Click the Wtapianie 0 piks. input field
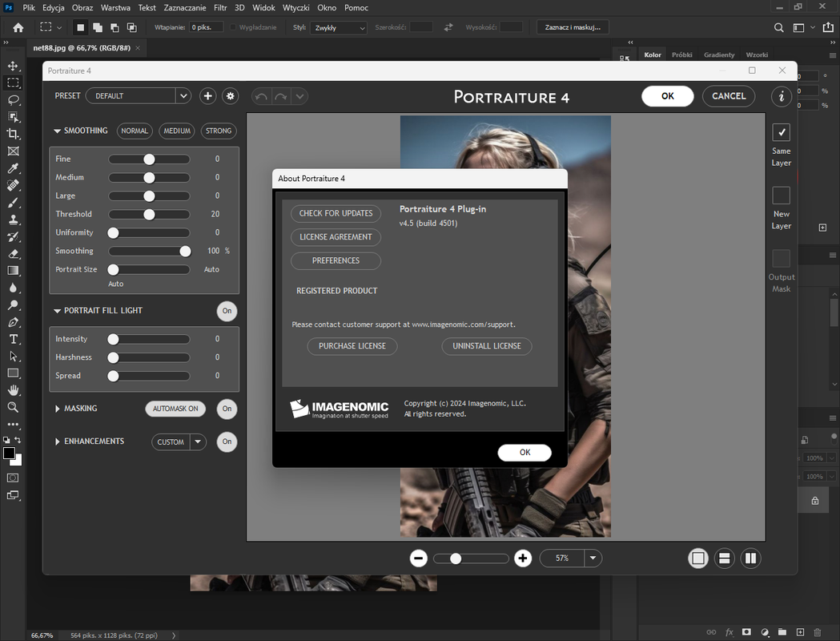This screenshot has width=840, height=641. [207, 27]
